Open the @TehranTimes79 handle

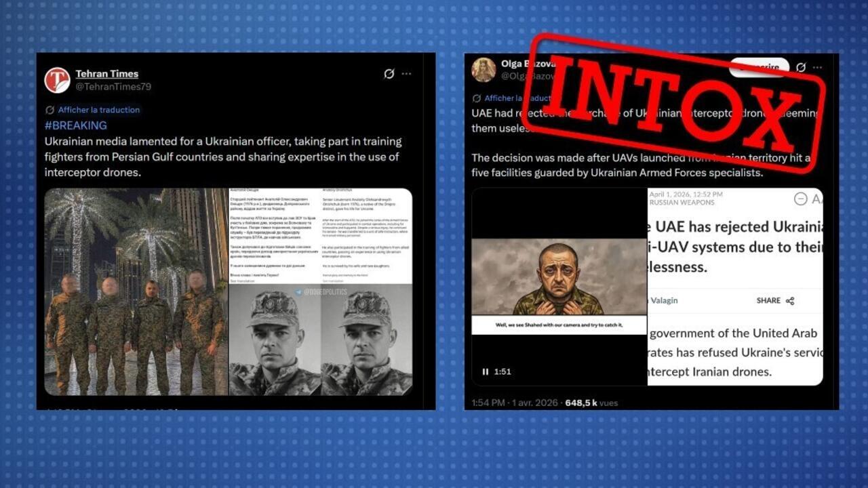point(113,87)
